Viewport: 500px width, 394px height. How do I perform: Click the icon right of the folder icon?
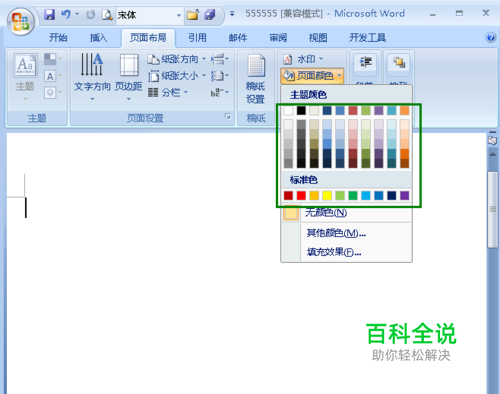(210, 15)
